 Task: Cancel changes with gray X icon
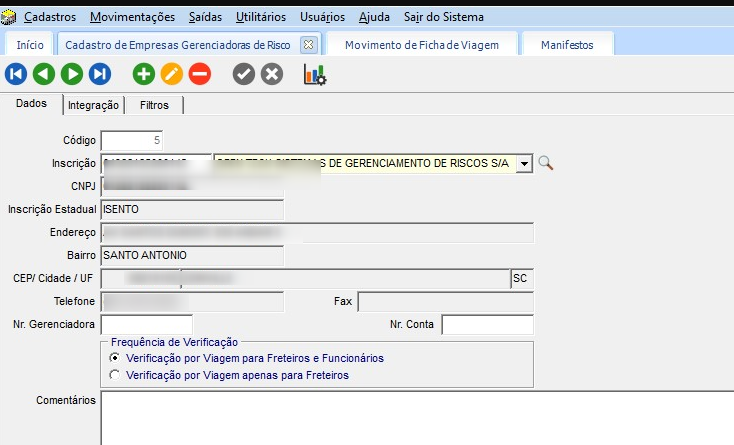click(x=272, y=73)
